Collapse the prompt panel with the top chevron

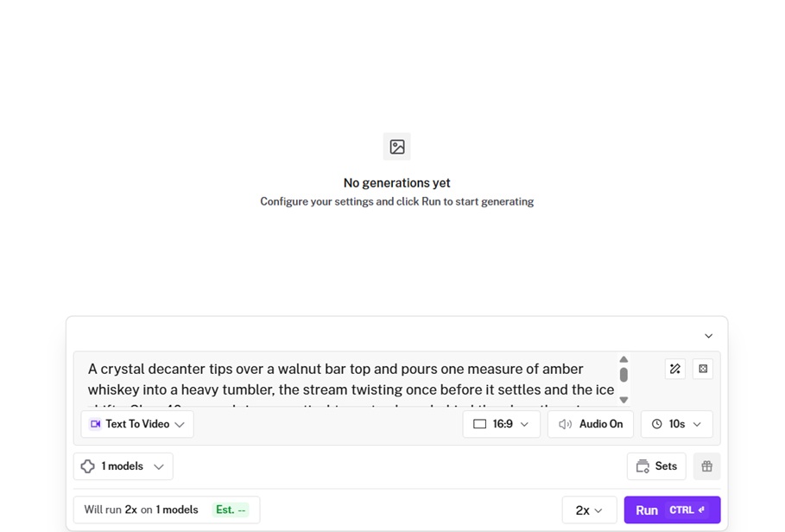[708, 336]
